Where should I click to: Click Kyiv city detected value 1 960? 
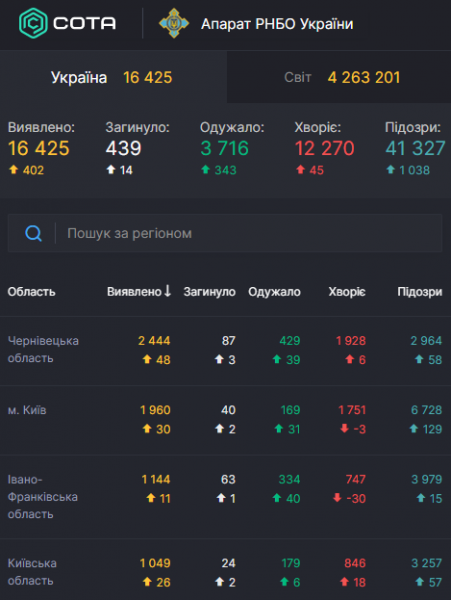(155, 410)
